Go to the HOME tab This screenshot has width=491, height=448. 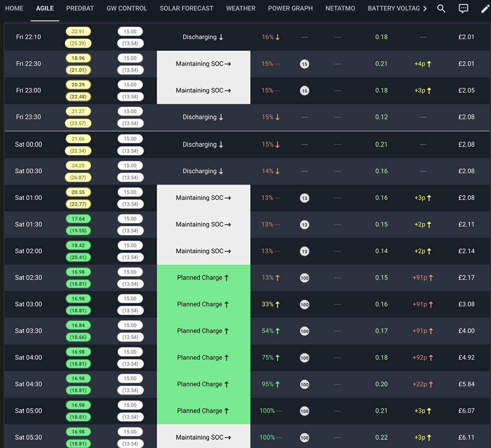click(14, 8)
